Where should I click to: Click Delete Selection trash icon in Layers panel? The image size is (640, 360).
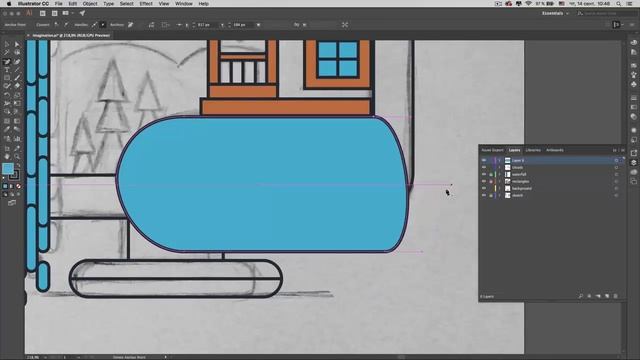(616, 296)
